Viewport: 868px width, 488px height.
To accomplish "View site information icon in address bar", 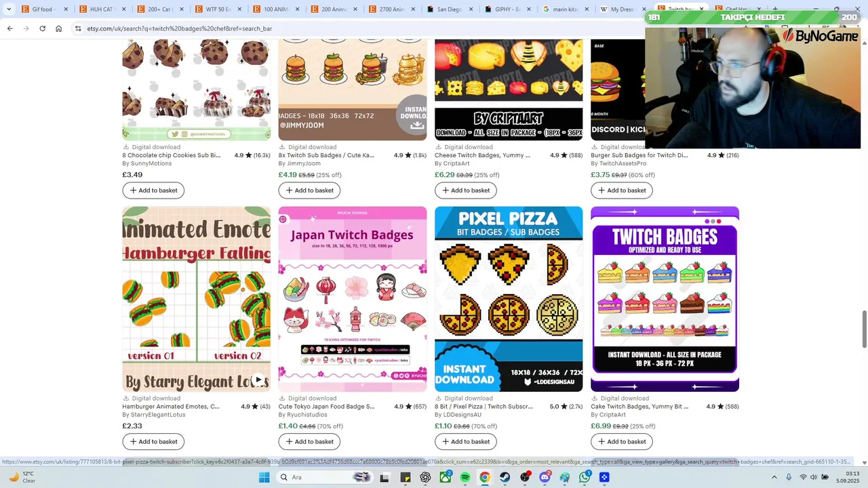I will coord(78,28).
